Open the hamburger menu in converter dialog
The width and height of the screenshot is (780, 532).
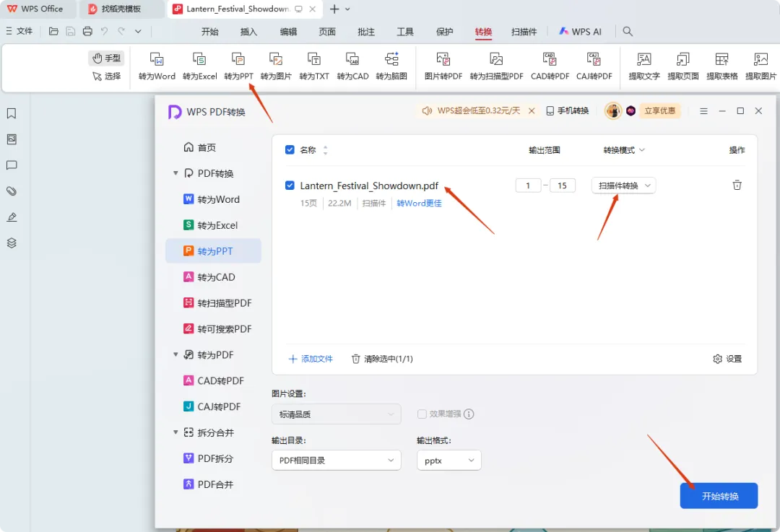pos(703,111)
